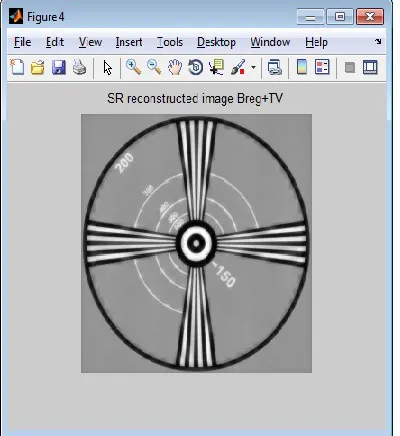Viewport: 400px width, 436px height.
Task: Click the Link Plot icon
Action: pos(275,67)
